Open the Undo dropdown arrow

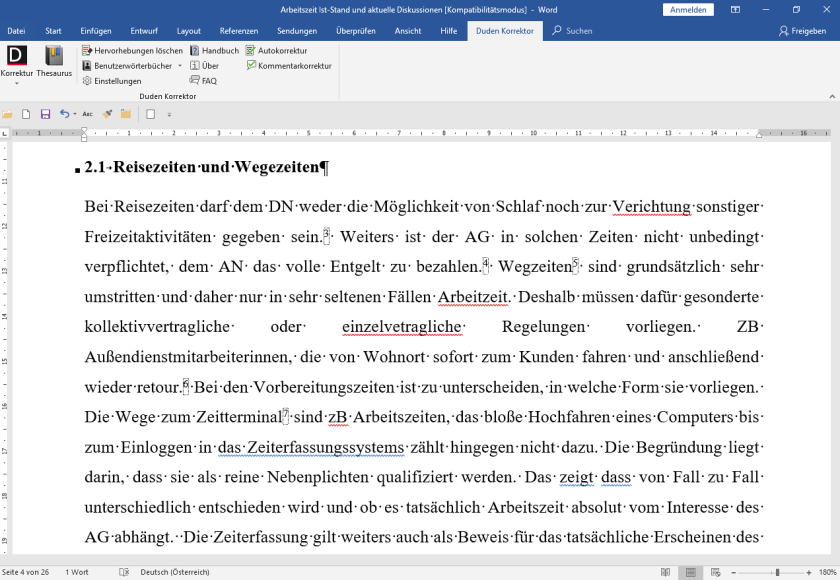pos(74,114)
